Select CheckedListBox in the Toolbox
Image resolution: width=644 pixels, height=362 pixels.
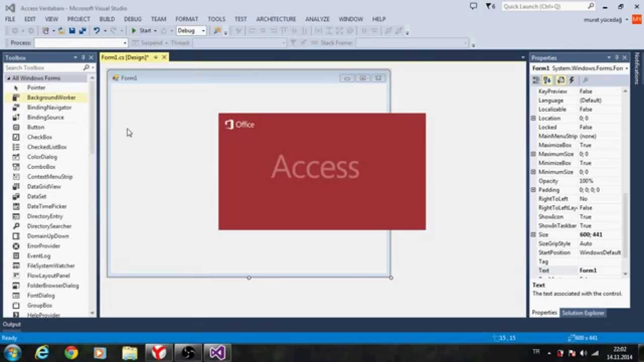tap(47, 147)
